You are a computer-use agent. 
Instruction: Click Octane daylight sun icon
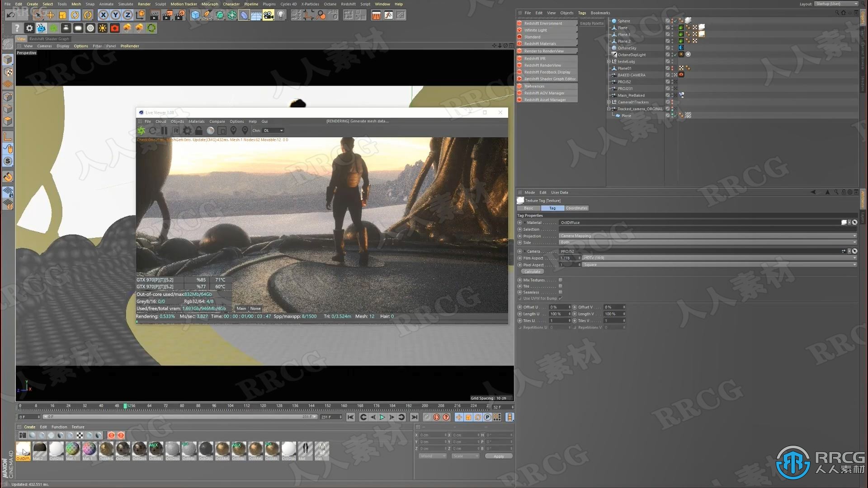(x=103, y=28)
